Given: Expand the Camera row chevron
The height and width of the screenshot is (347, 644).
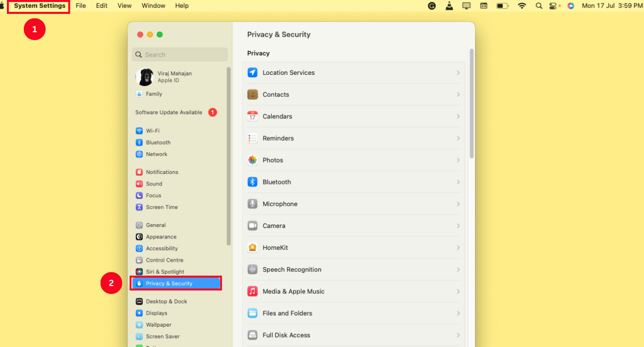Looking at the screenshot, I should click(x=458, y=226).
